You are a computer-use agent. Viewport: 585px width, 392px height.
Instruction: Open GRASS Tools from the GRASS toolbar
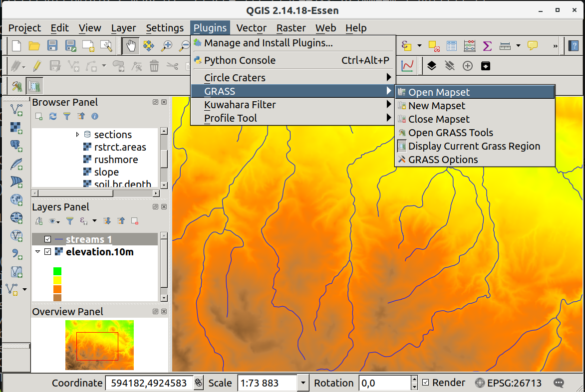pos(17,86)
